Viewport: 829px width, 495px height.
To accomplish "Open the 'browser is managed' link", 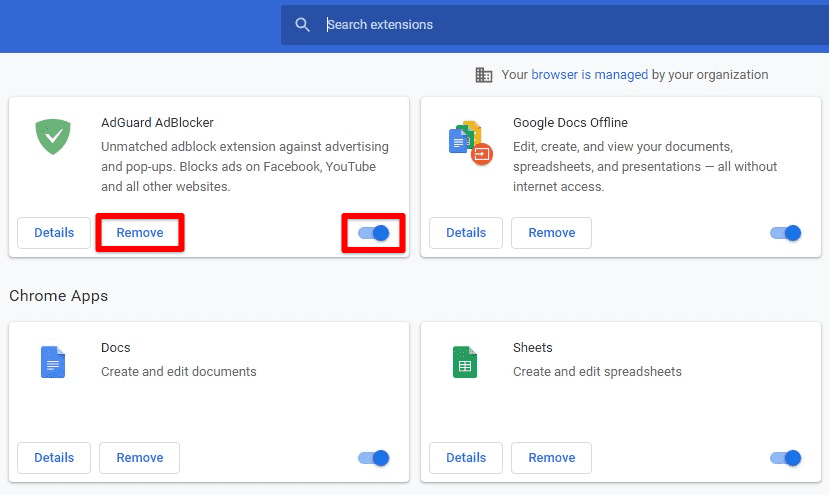I will [589, 75].
